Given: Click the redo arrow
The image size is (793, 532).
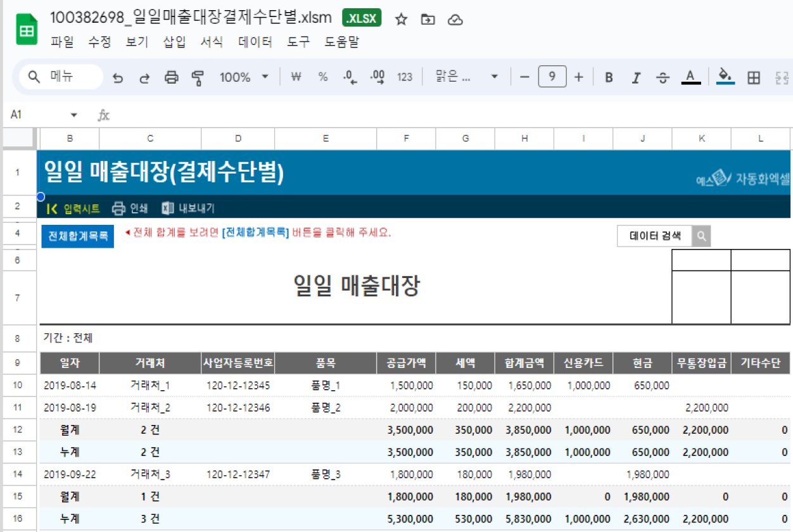Looking at the screenshot, I should (144, 78).
